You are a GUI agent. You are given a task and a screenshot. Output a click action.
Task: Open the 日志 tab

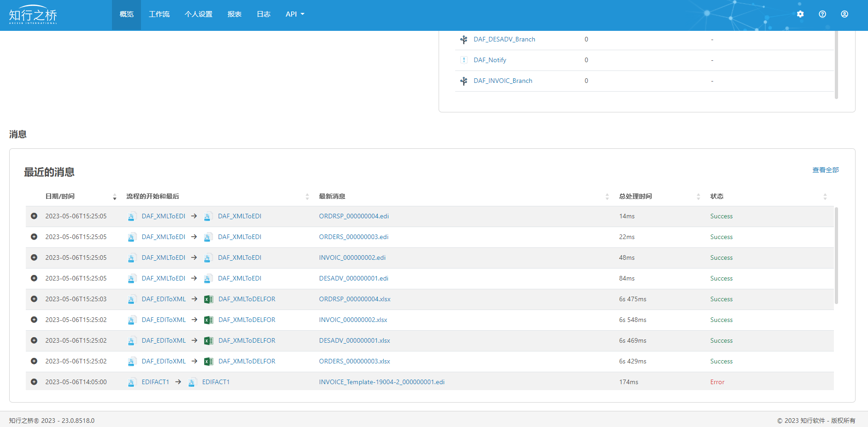tap(264, 15)
